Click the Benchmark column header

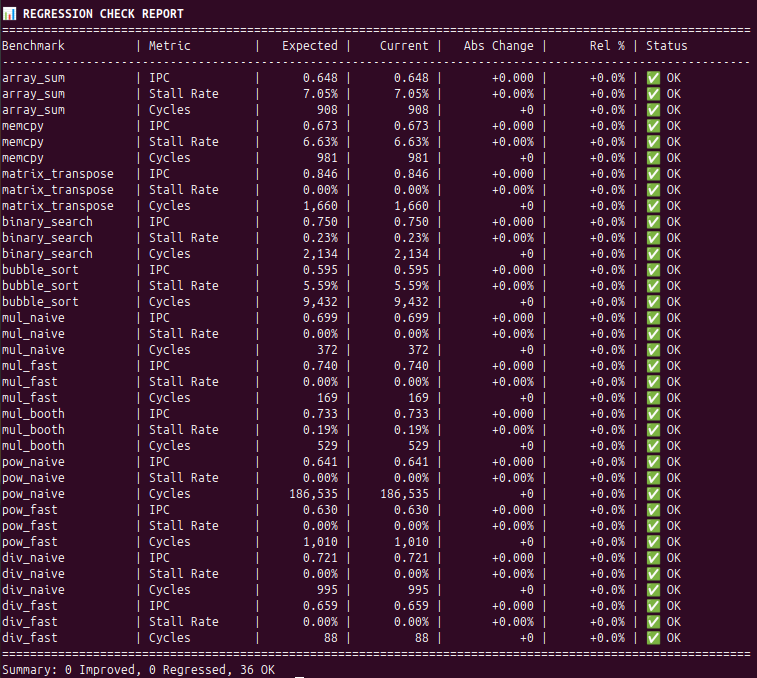pyautogui.click(x=33, y=46)
